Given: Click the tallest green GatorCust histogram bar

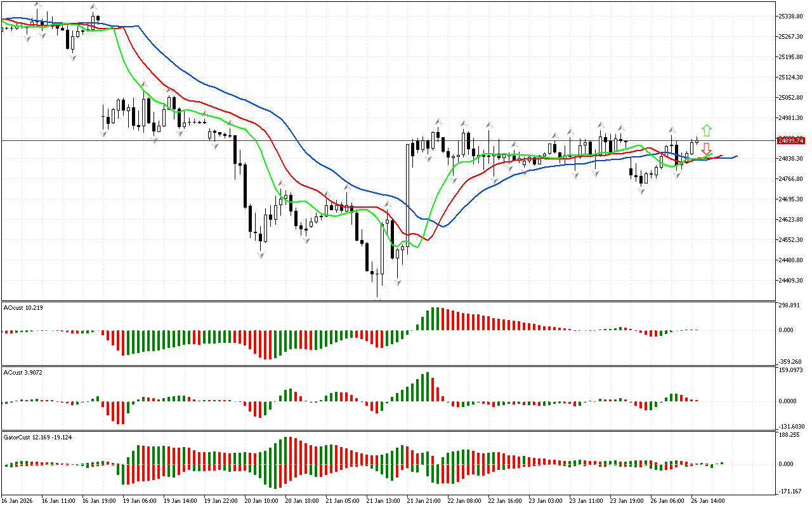Looking at the screenshot, I should tap(287, 450).
